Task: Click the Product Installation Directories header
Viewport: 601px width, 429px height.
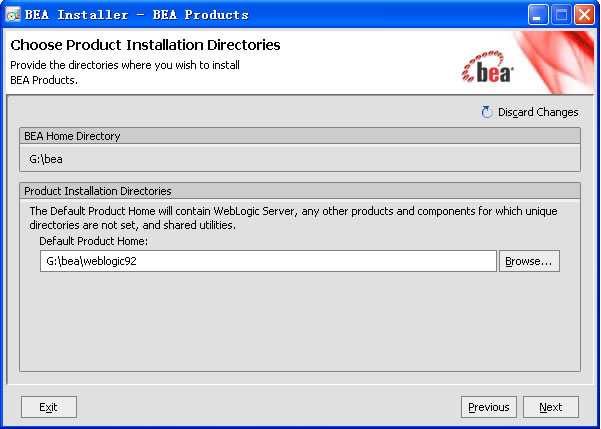Action: 300,191
